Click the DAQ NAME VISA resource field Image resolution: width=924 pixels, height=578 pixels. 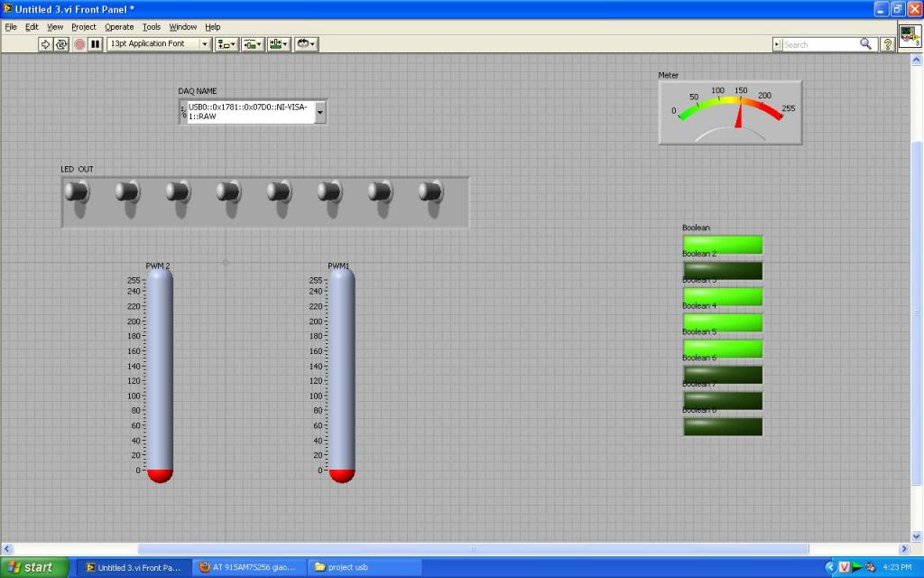(251, 111)
